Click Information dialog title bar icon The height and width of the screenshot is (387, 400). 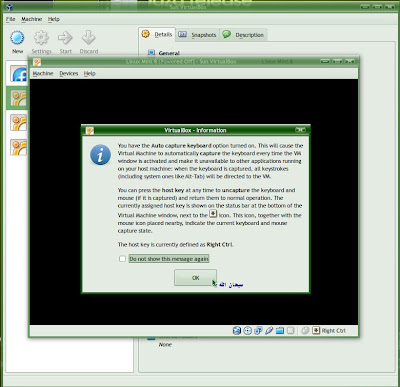tap(90, 130)
